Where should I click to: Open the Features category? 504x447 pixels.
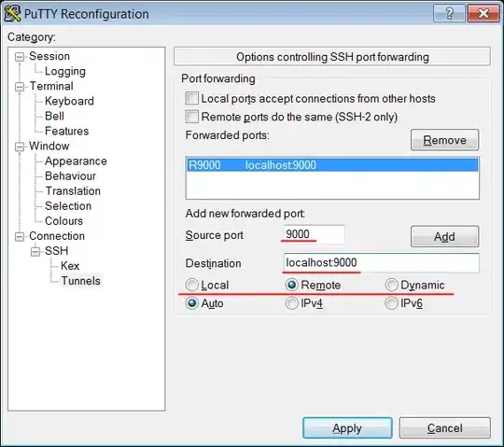pyautogui.click(x=66, y=131)
